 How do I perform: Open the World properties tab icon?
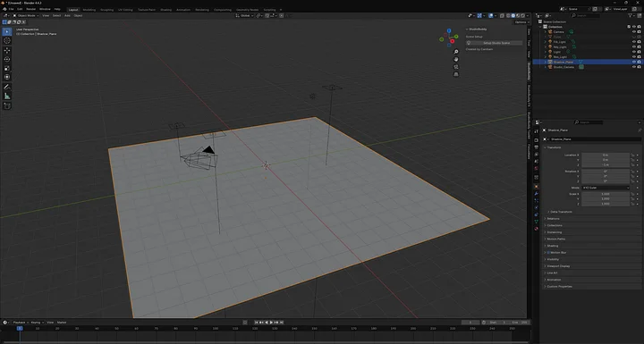click(536, 168)
